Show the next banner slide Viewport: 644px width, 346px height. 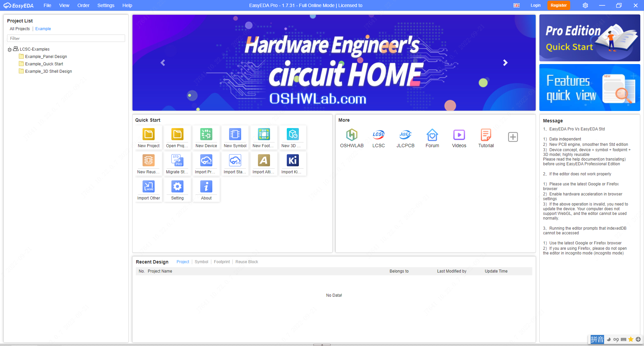coord(505,63)
